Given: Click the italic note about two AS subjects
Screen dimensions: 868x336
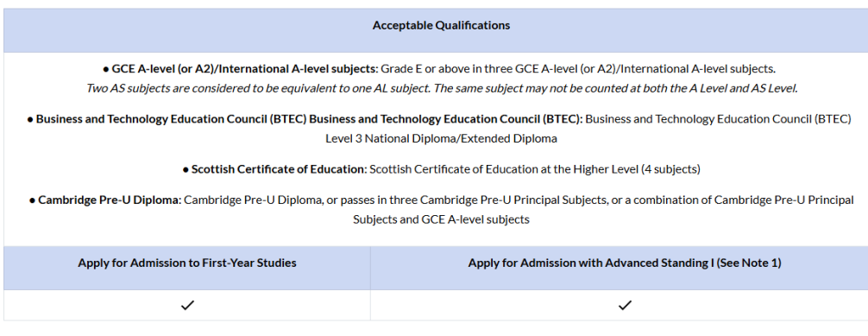Looking at the screenshot, I should [442, 89].
